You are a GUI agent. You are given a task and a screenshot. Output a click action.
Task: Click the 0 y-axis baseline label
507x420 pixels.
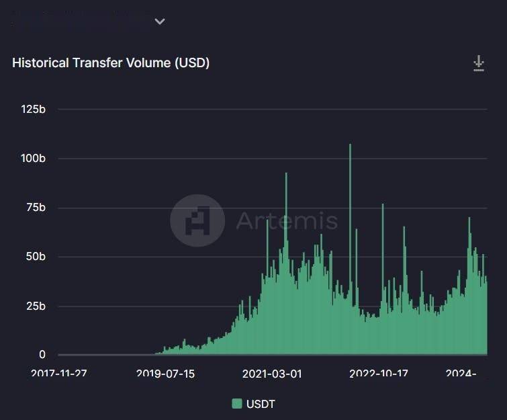tap(42, 355)
